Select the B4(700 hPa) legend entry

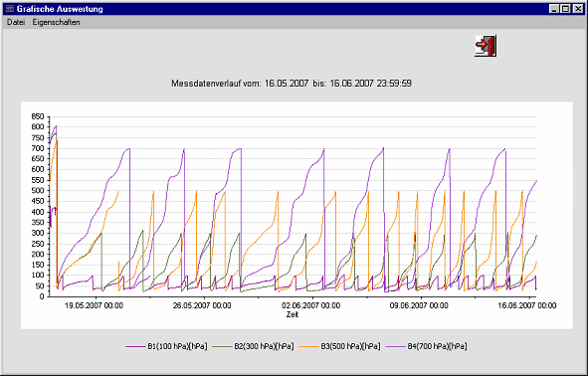[427, 346]
